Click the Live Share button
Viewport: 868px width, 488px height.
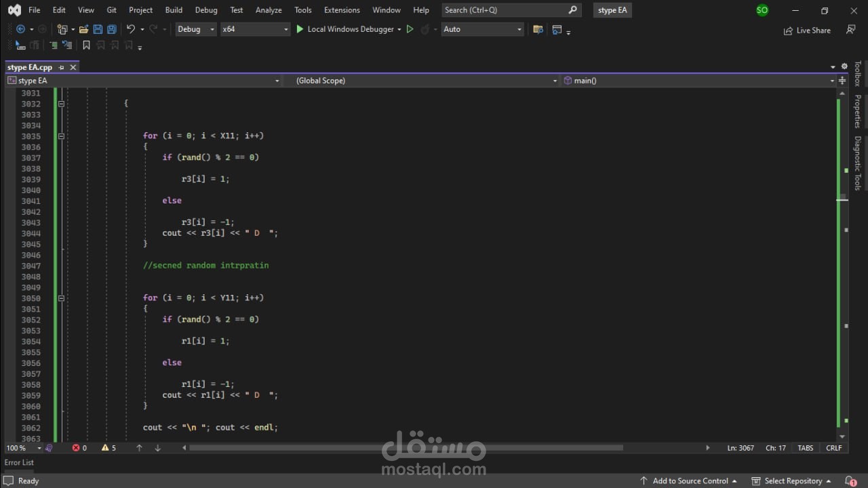807,30
